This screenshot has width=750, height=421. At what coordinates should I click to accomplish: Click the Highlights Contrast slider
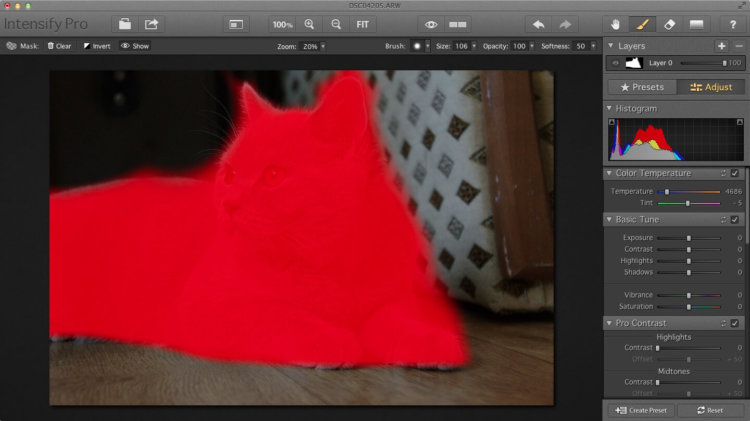(x=689, y=348)
